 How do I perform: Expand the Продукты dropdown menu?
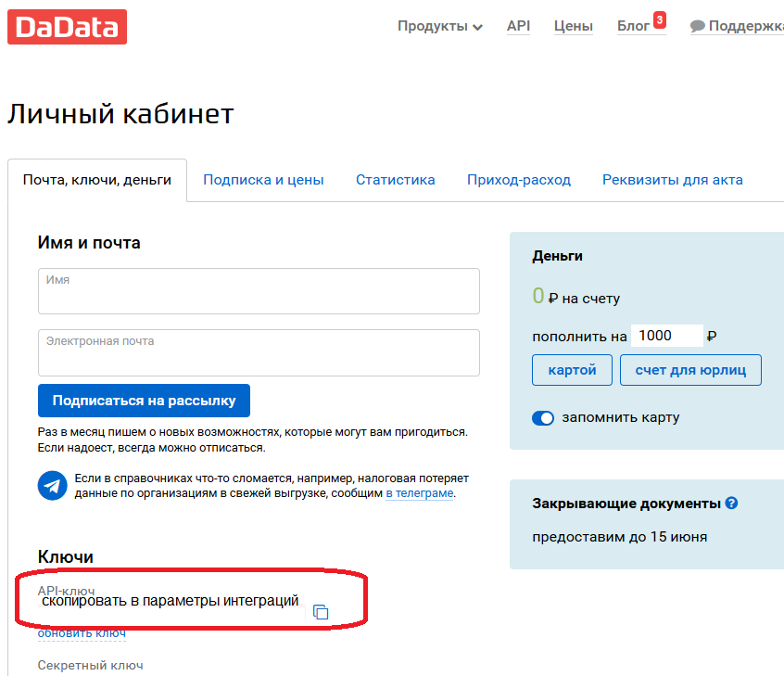click(439, 26)
